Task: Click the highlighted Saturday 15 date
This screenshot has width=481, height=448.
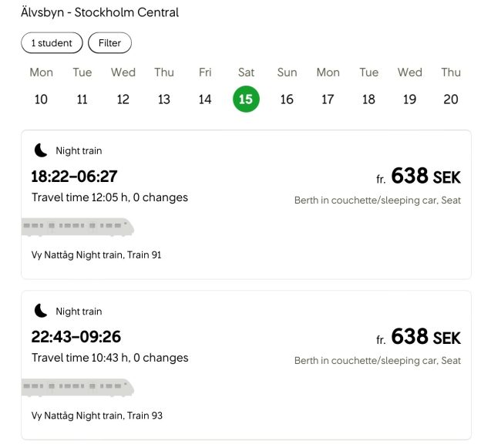Action: (246, 99)
